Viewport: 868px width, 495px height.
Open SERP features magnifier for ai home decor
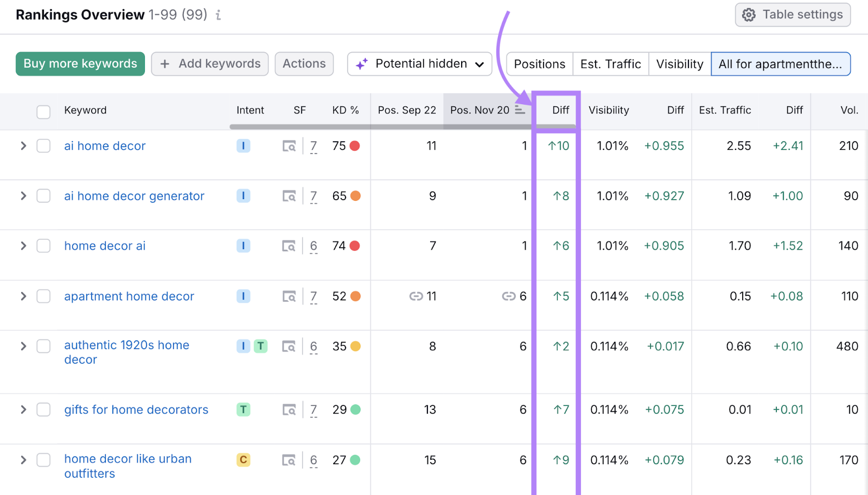click(289, 145)
